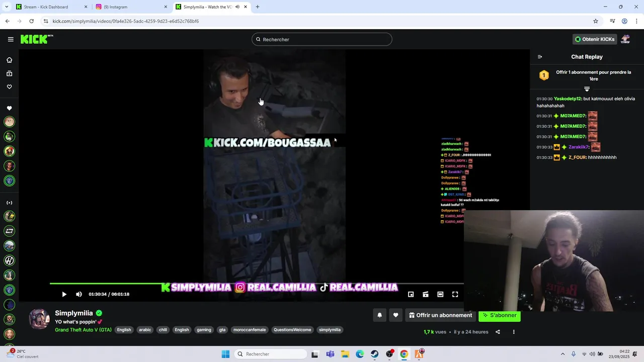Click taskbar Rechercher search box
The height and width of the screenshot is (362, 644).
(x=271, y=354)
